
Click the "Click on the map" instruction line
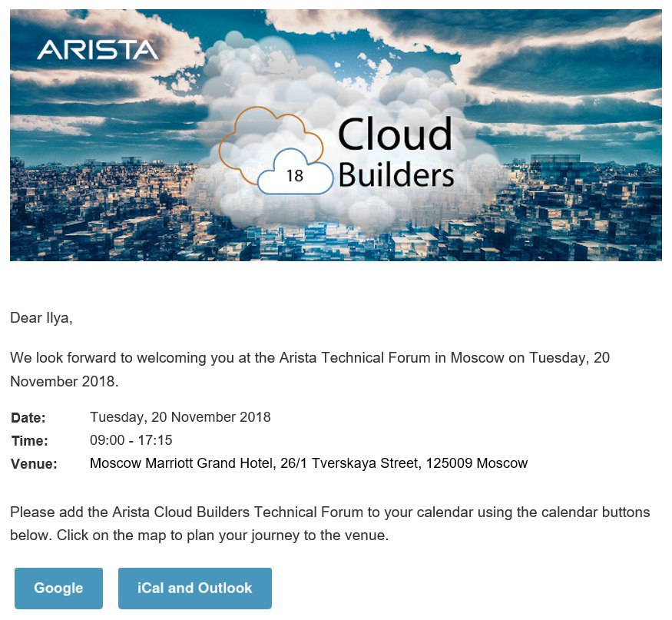click(x=223, y=535)
